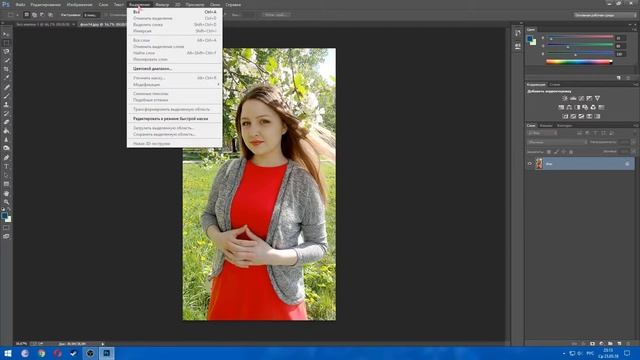Switch to the Стили tab
640x360 pixels.
[x=555, y=84]
